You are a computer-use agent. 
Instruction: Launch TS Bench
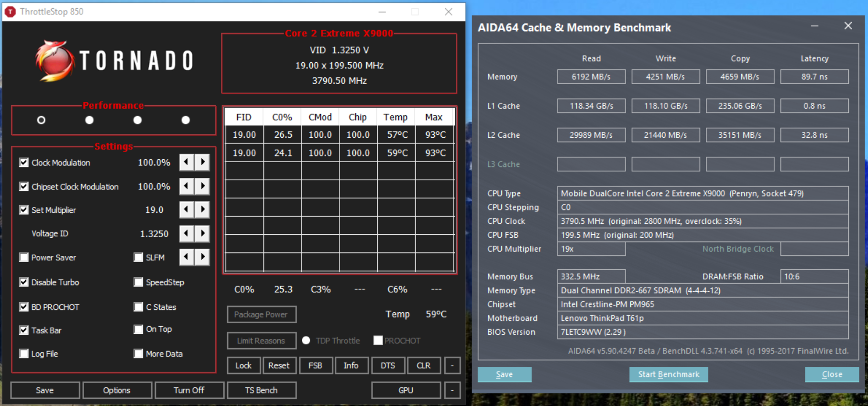click(x=261, y=390)
